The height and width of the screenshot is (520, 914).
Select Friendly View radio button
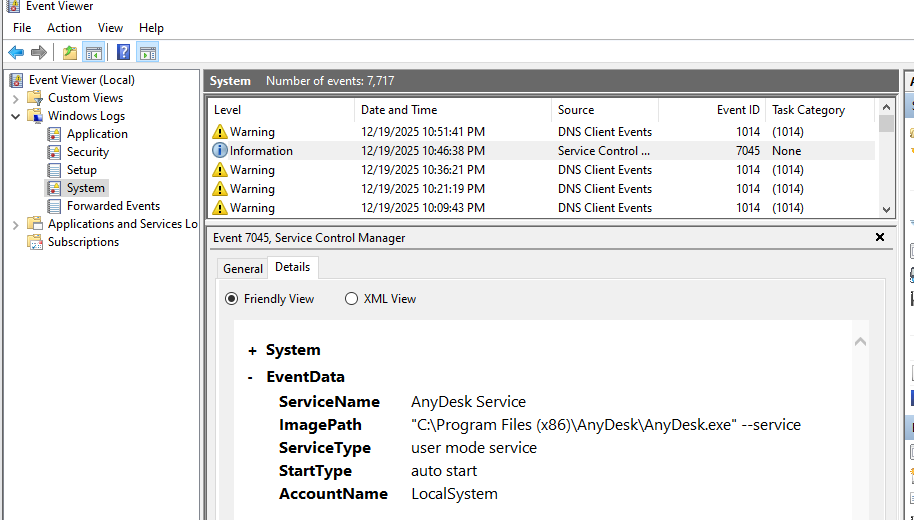pos(231,299)
